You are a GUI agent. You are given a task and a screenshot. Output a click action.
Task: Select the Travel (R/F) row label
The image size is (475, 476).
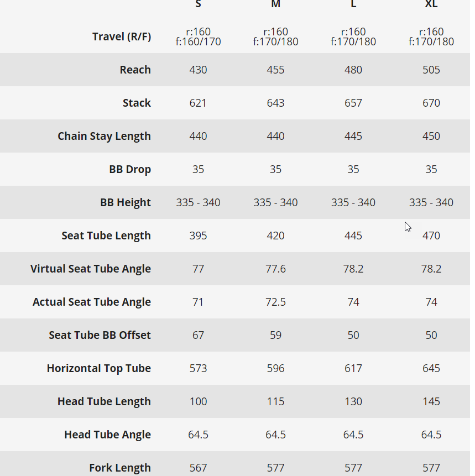(122, 36)
